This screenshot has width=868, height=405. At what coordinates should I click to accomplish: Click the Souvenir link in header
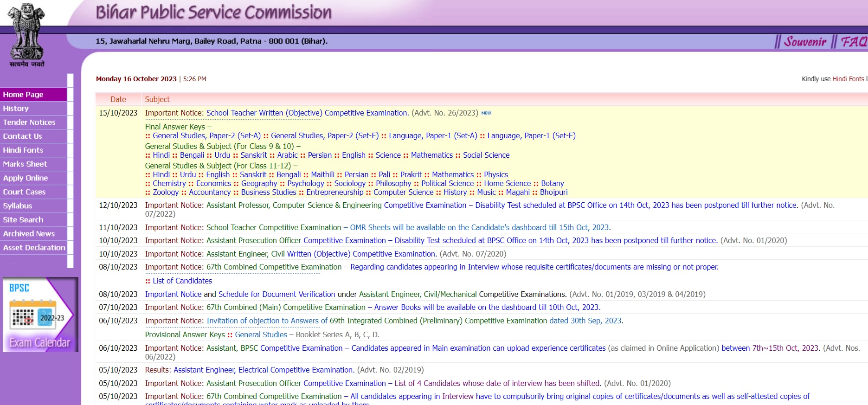pyautogui.click(x=805, y=42)
